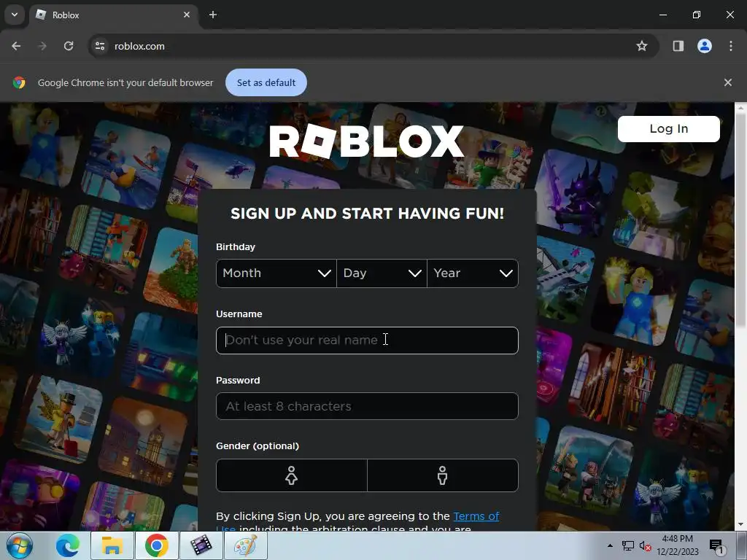Click the browser back arrow
747x560 pixels.
16,46
